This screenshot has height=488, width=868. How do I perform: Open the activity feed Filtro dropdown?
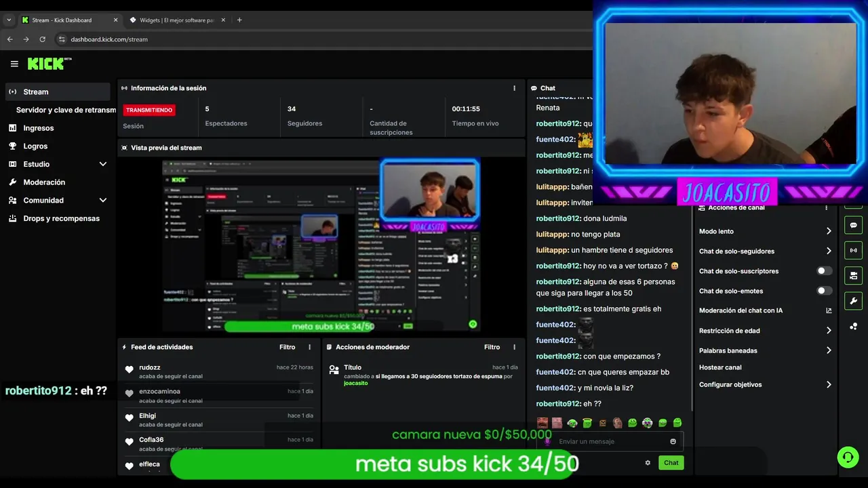click(x=287, y=347)
